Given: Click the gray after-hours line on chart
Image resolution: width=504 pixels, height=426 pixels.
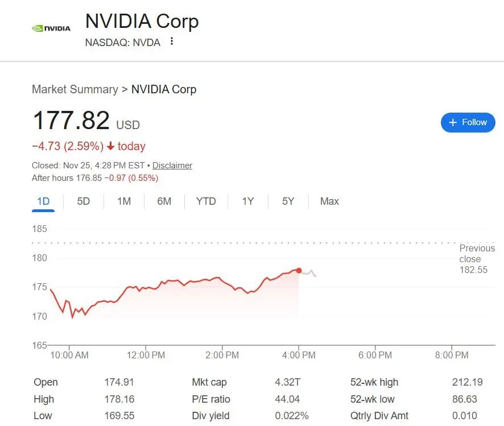Looking at the screenshot, I should click(x=309, y=272).
